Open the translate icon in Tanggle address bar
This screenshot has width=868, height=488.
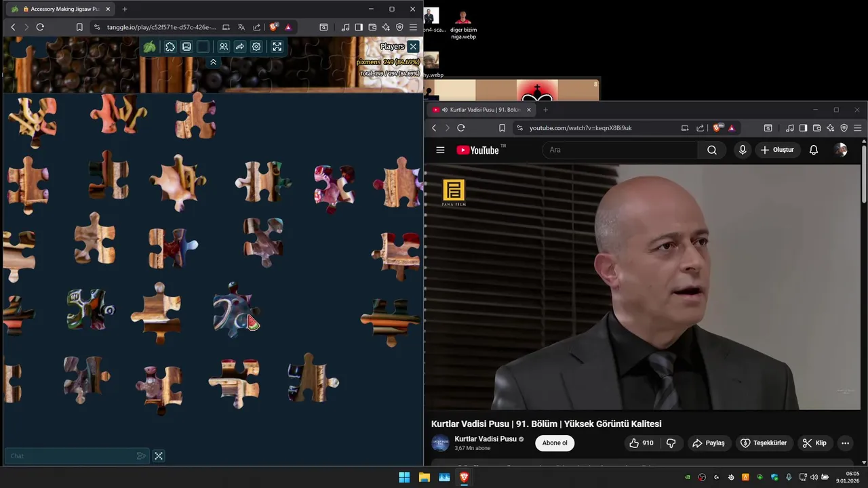pos(241,27)
